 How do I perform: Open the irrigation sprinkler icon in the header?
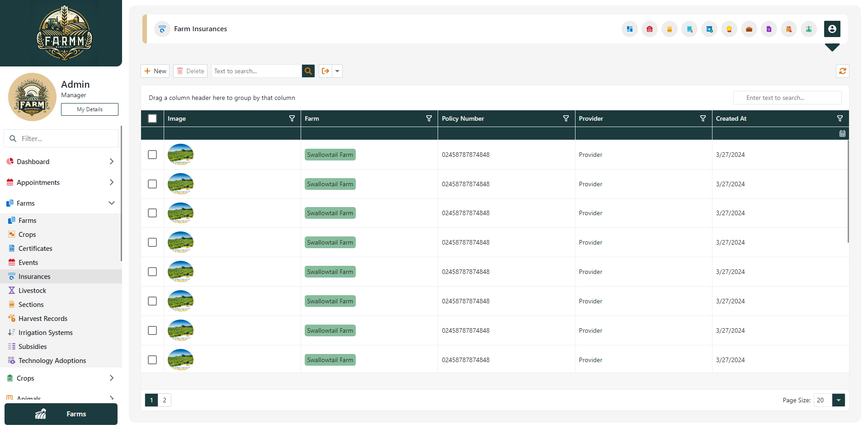809,29
